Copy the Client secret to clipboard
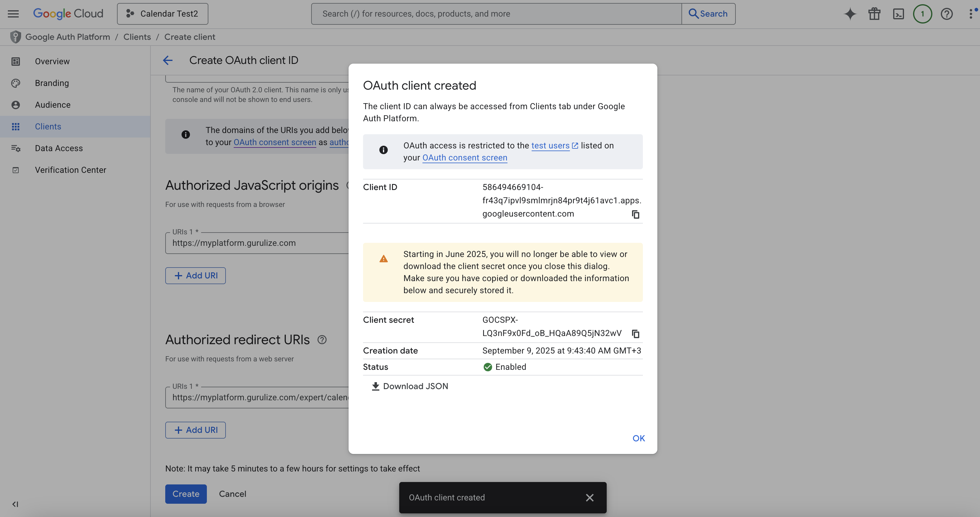This screenshot has width=980, height=517. coord(635,334)
